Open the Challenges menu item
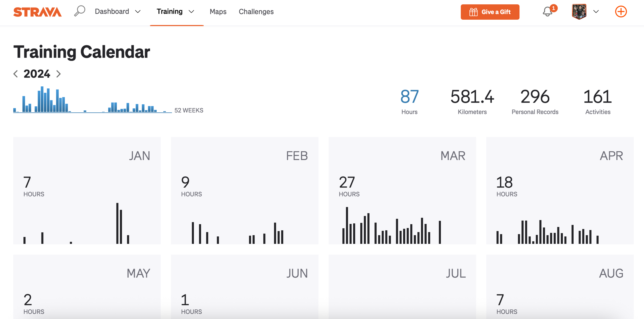 pos(256,12)
